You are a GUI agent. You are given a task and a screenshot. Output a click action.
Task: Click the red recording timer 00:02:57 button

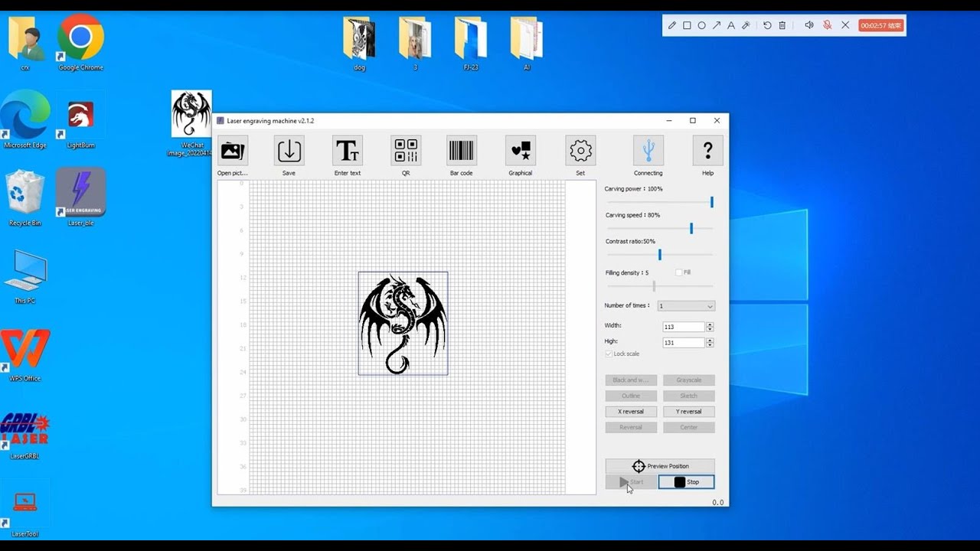(880, 25)
